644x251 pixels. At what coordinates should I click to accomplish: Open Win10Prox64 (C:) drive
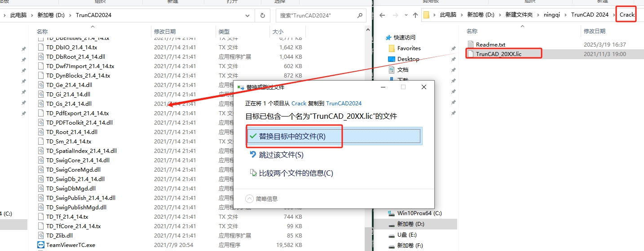point(419,213)
